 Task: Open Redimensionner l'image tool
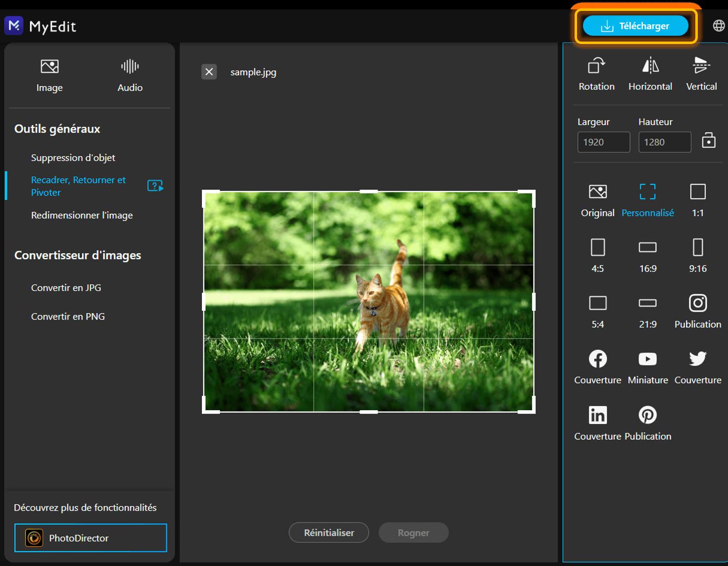82,215
